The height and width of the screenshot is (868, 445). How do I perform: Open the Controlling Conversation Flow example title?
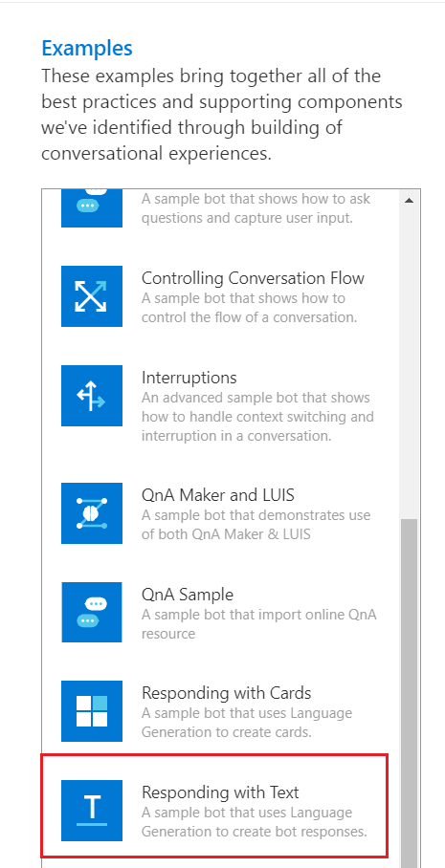(253, 278)
